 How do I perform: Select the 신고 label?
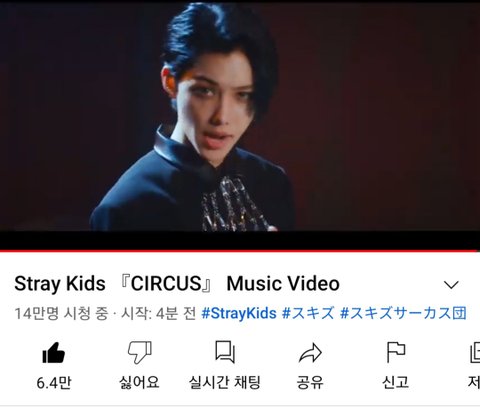[396, 382]
